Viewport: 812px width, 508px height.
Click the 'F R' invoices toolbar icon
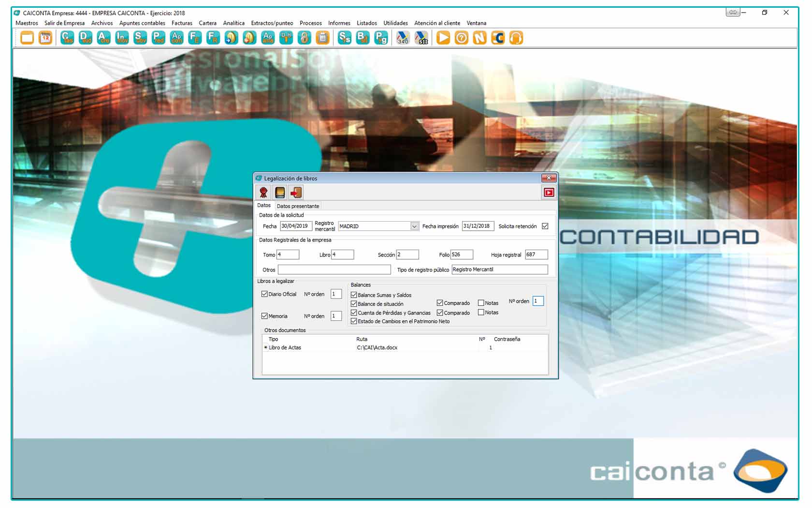pos(213,38)
